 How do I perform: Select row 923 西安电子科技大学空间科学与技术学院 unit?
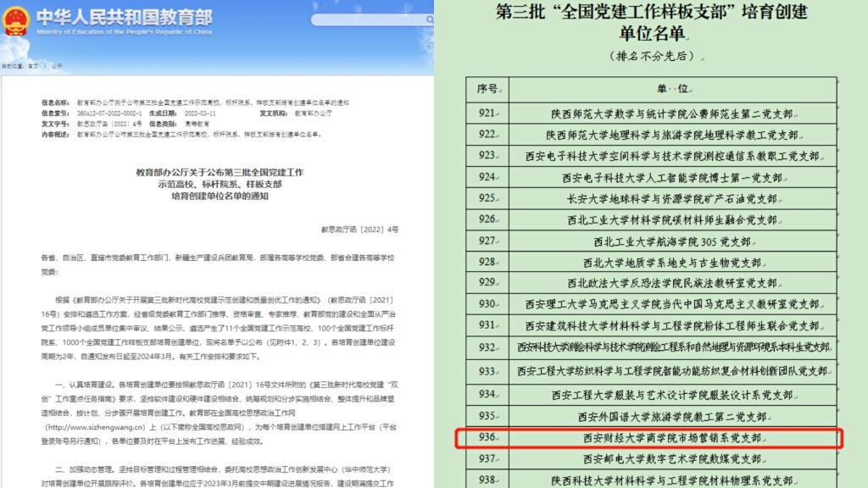point(672,156)
